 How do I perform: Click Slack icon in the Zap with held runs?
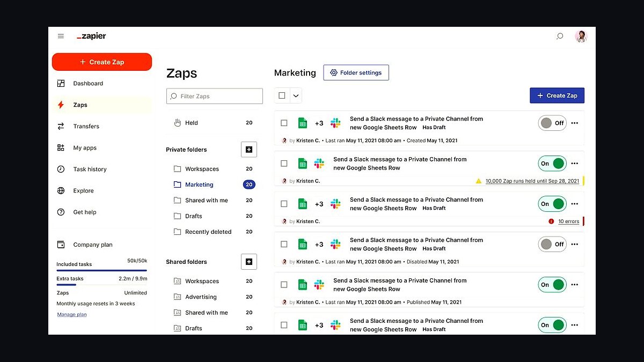(319, 163)
